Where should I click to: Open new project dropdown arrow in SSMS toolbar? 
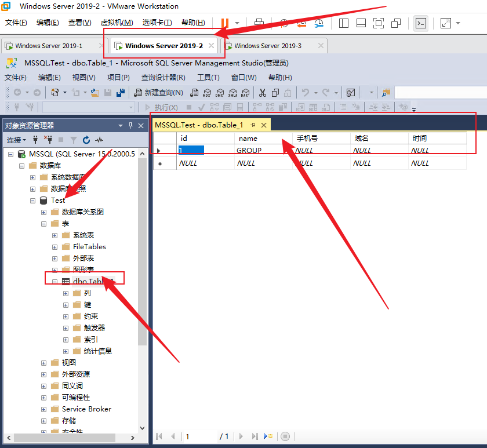(x=64, y=93)
